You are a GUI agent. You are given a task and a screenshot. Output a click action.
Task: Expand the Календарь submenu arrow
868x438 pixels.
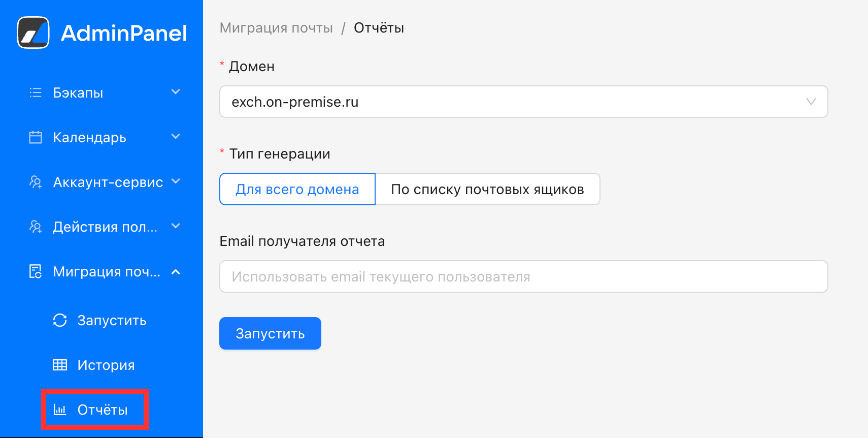(x=176, y=137)
